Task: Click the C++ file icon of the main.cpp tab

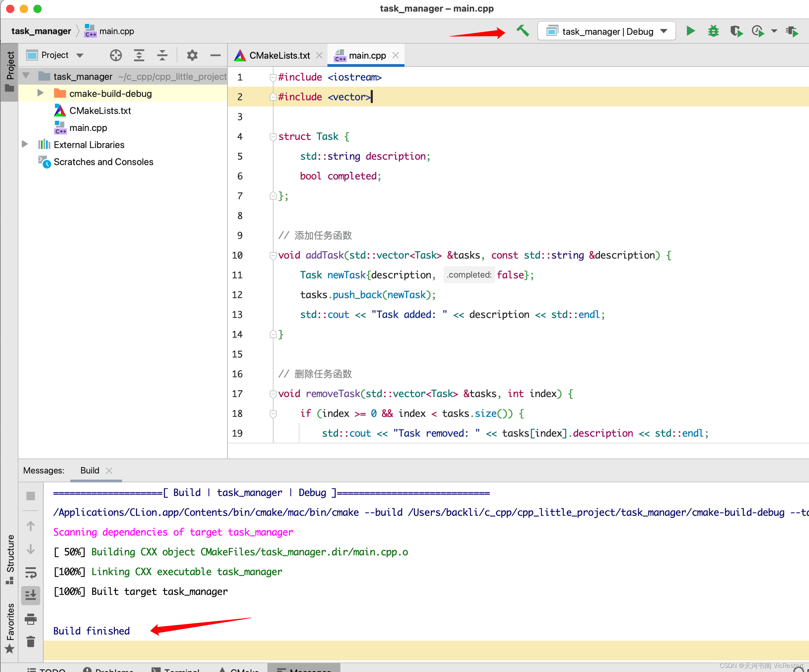Action: pyautogui.click(x=339, y=56)
